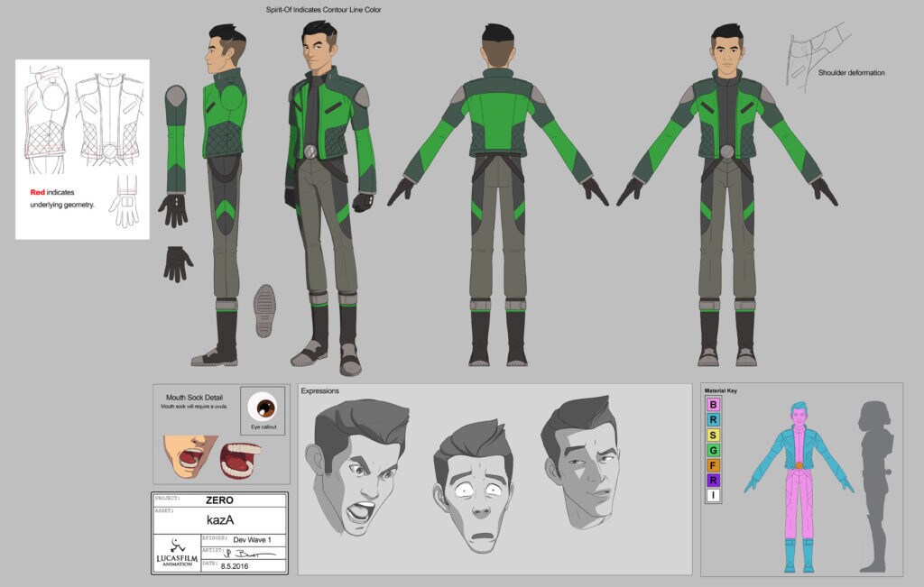Click the 'Dev Wave 1' episode value
Image resolution: width=924 pixels, height=587 pixels.
[252, 540]
